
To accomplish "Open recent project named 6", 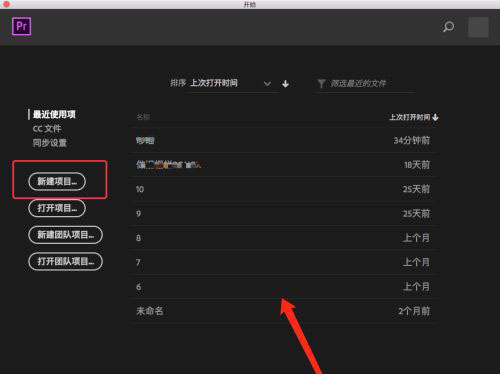I will click(283, 287).
